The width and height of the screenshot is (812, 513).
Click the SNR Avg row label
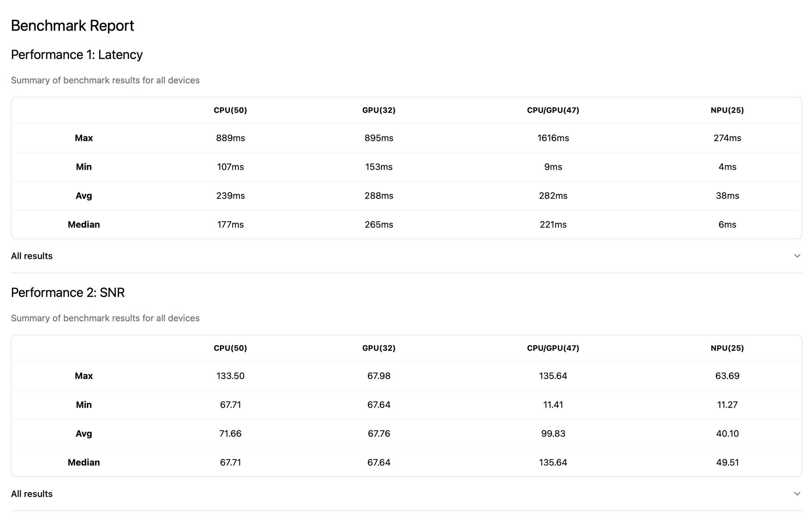click(x=84, y=433)
